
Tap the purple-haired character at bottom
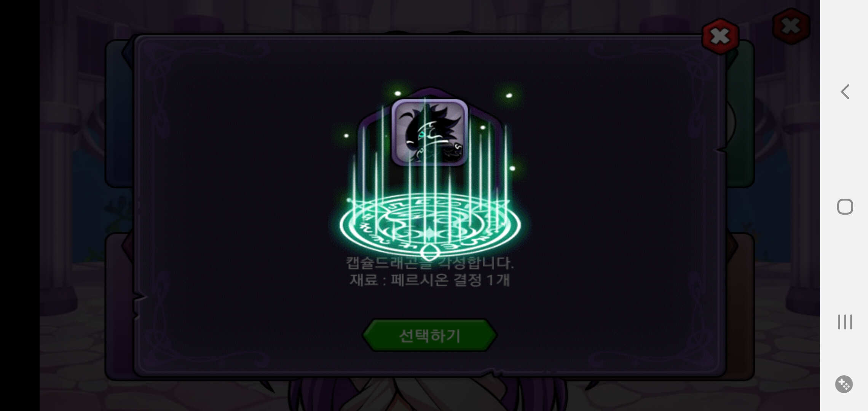[x=430, y=395]
